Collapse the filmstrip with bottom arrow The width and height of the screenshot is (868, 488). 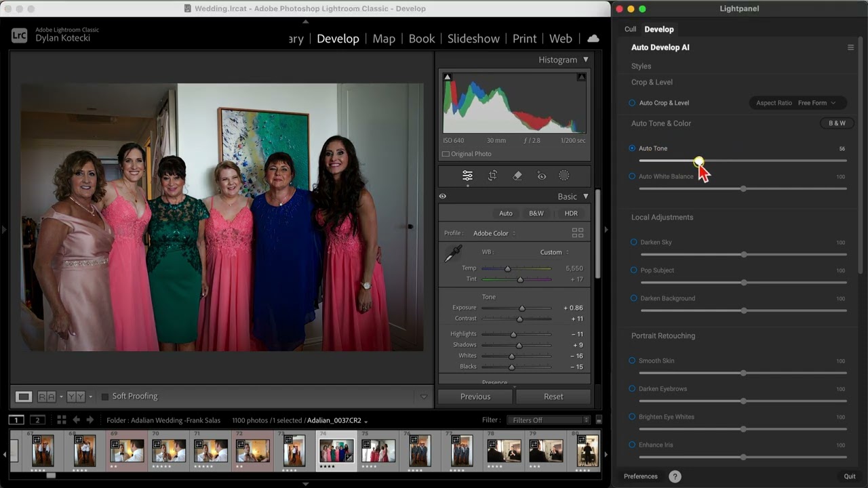(x=305, y=484)
